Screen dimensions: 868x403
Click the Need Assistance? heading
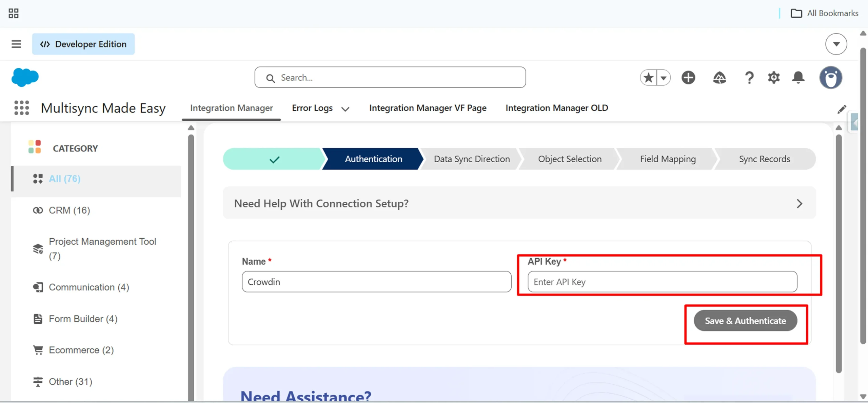click(306, 396)
